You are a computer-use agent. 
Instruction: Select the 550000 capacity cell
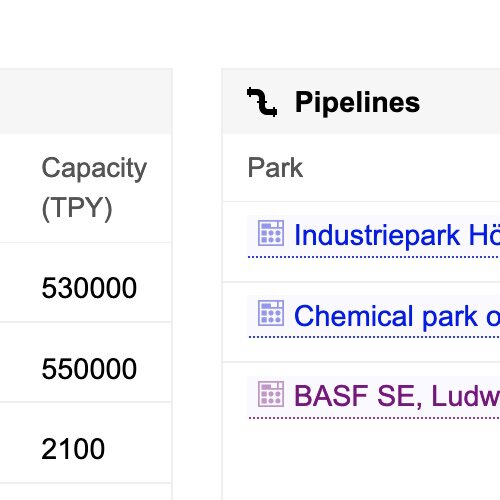coord(89,369)
